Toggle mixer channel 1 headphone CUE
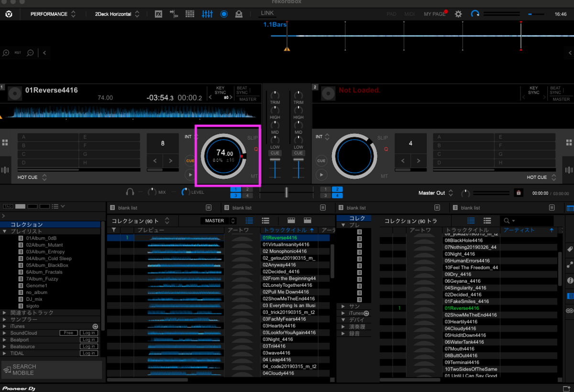574x392 pixels. tap(275, 153)
